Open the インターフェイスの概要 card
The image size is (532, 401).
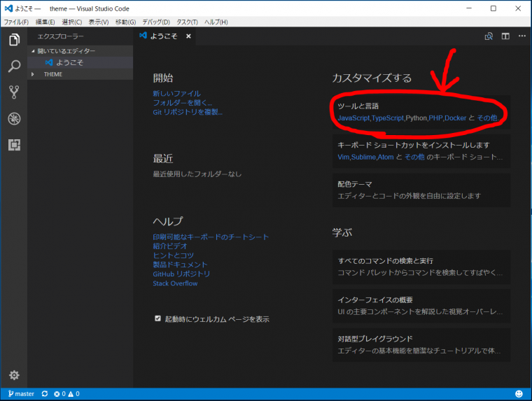[421, 306]
